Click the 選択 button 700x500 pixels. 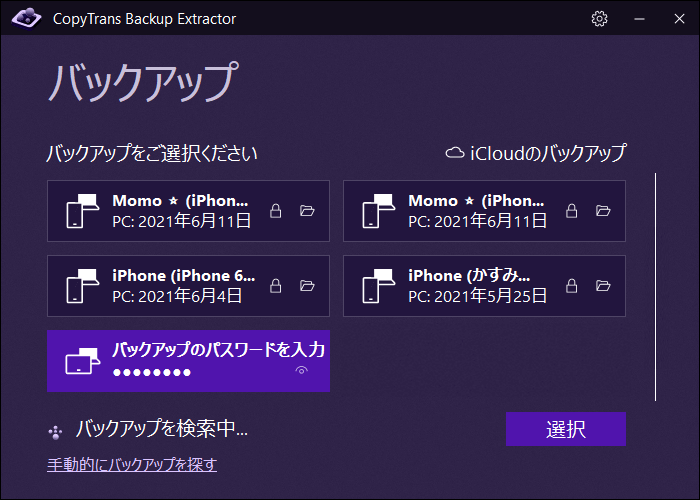point(566,429)
